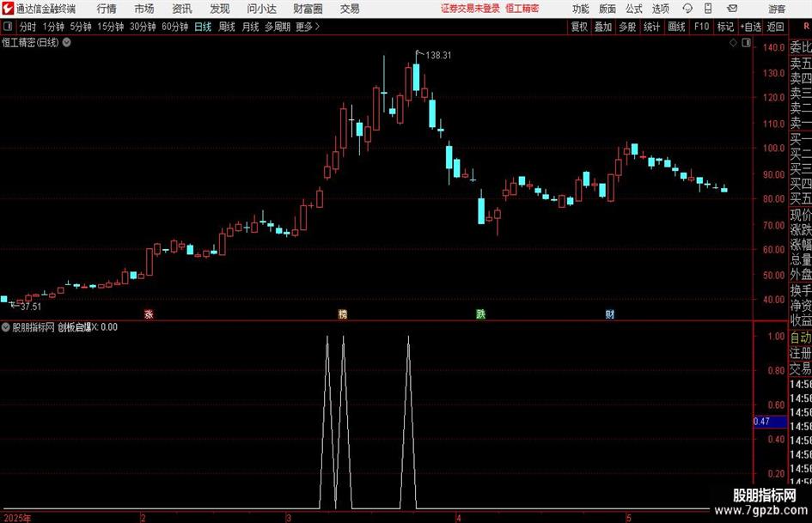This screenshot has height=523, width=812.
Task: Switch to the 60分钟 period tab
Action: [x=175, y=27]
